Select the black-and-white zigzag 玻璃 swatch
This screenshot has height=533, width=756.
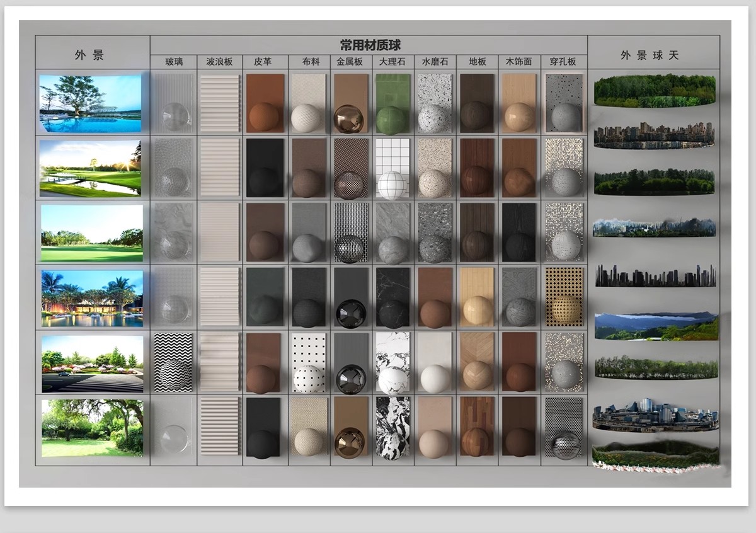click(x=173, y=362)
